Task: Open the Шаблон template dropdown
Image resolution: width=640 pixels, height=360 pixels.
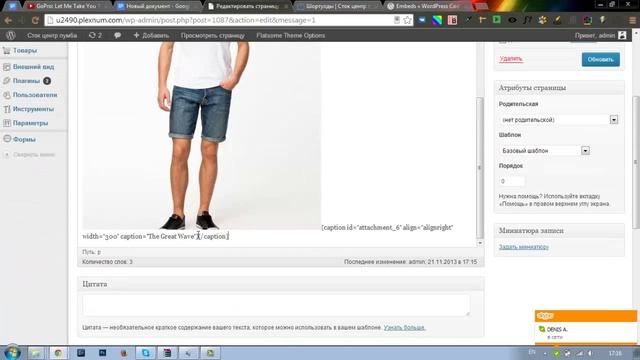Action: (x=544, y=151)
